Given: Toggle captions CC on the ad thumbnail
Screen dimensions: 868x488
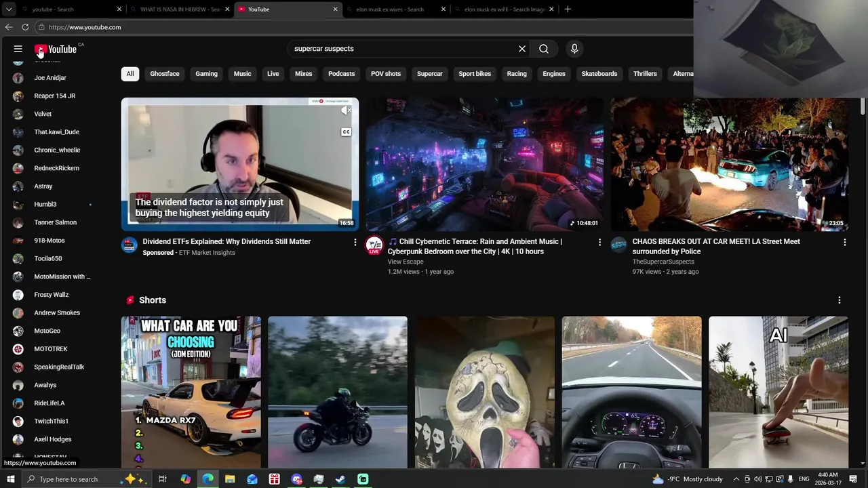Looking at the screenshot, I should coord(347,131).
